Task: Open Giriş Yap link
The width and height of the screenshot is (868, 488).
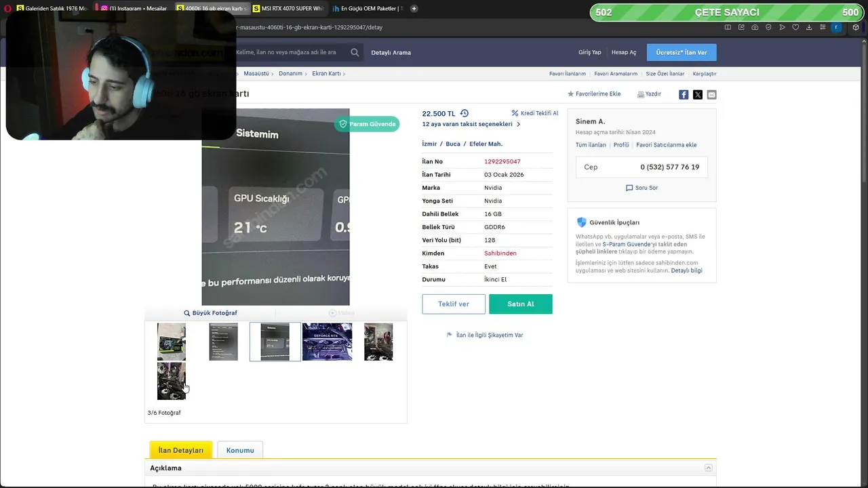Action: point(589,52)
